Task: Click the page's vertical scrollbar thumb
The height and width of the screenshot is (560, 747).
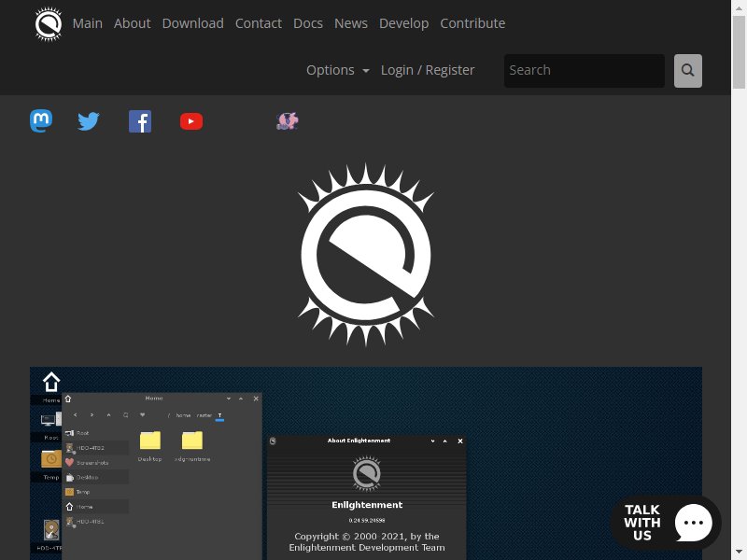Action: (739, 52)
